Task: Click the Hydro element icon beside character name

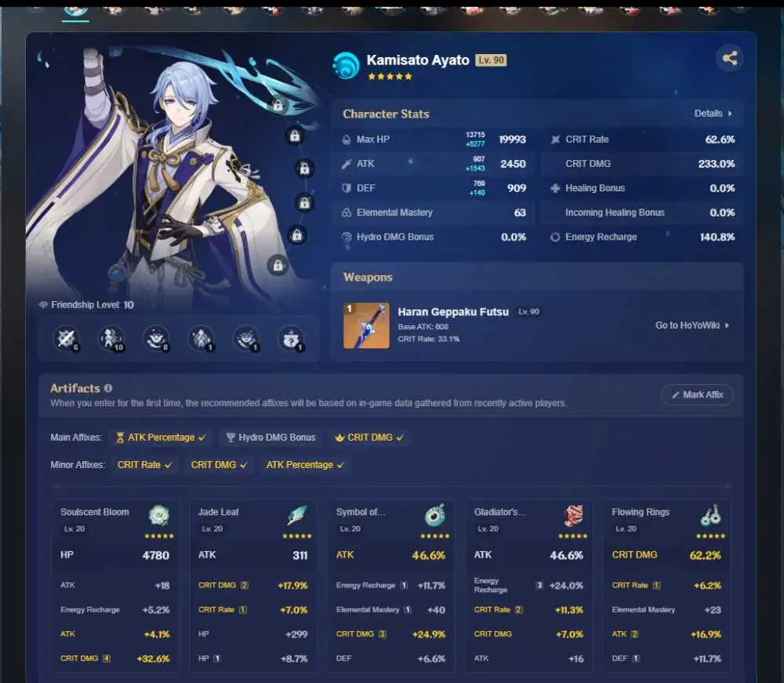Action: [x=346, y=66]
